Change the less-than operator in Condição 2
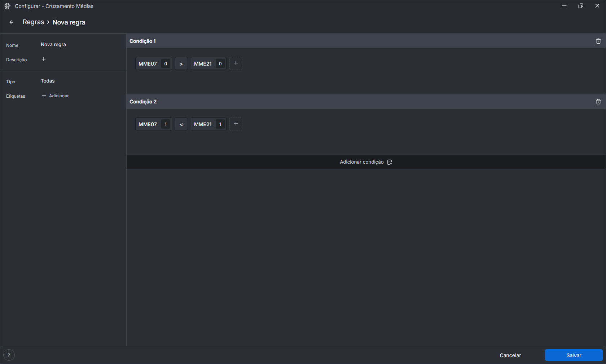The height and width of the screenshot is (364, 606). coord(181,124)
